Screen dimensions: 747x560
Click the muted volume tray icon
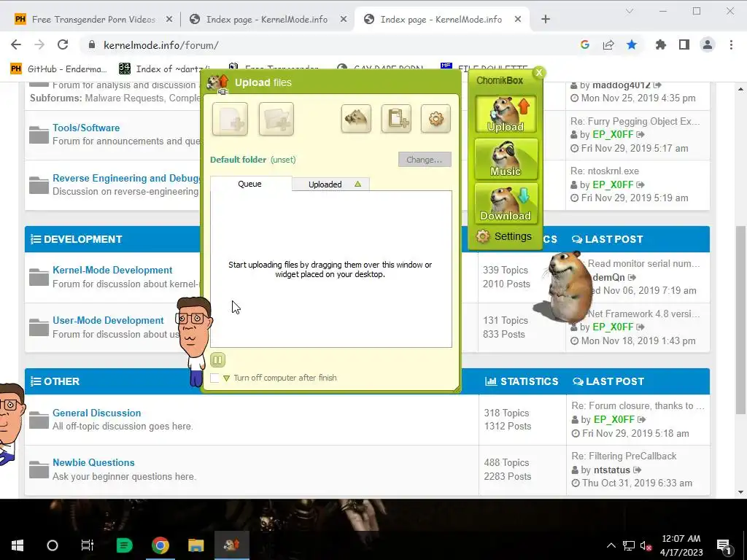[x=646, y=545]
